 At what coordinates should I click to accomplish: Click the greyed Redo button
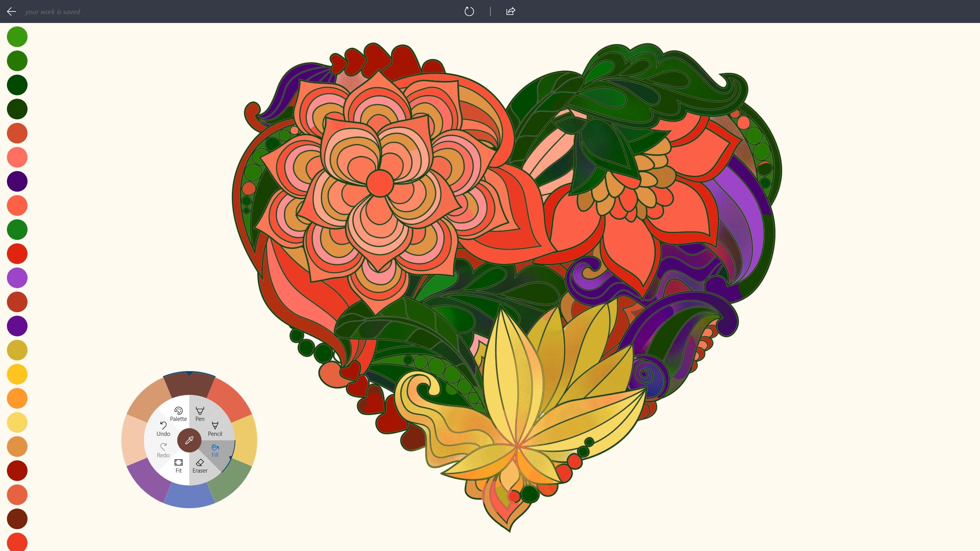click(163, 450)
